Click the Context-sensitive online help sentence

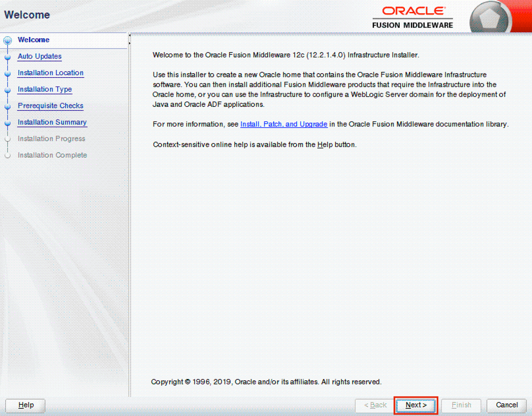click(255, 145)
